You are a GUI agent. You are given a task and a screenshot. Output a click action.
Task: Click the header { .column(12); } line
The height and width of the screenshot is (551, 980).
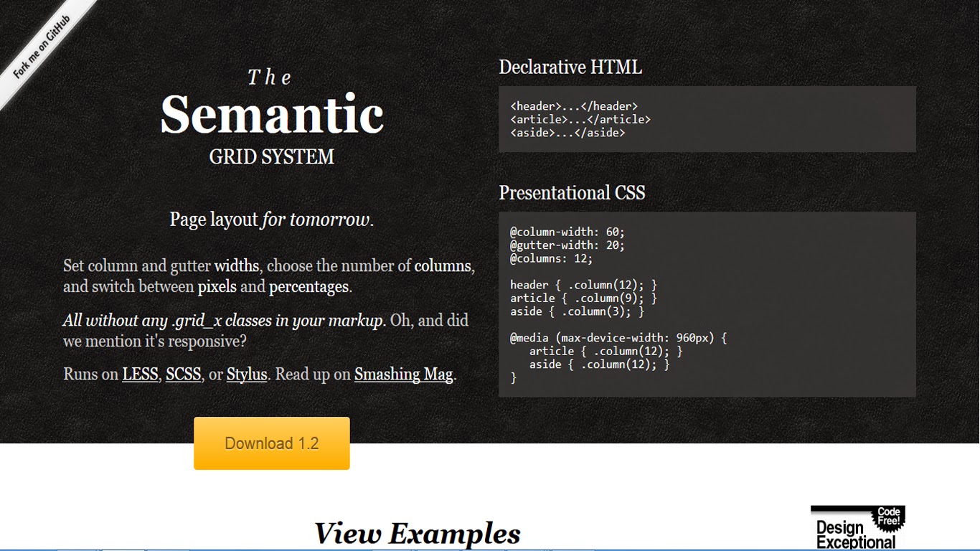(584, 285)
